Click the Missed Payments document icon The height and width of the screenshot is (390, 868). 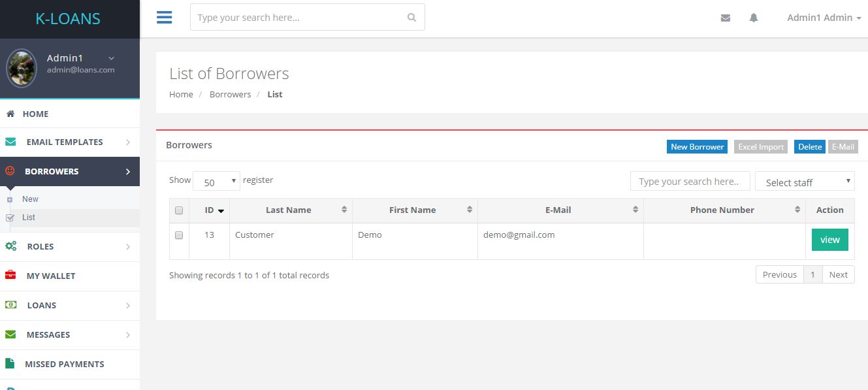tap(10, 363)
